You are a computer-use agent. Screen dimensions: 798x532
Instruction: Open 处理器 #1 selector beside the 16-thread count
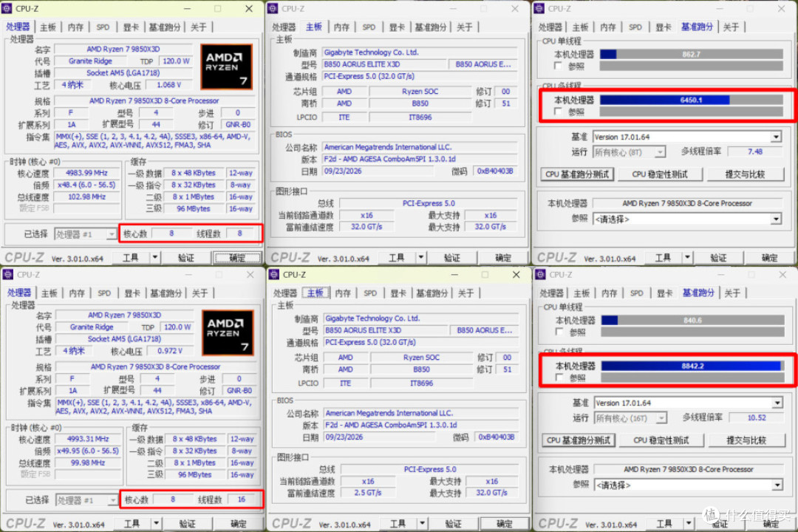86,500
